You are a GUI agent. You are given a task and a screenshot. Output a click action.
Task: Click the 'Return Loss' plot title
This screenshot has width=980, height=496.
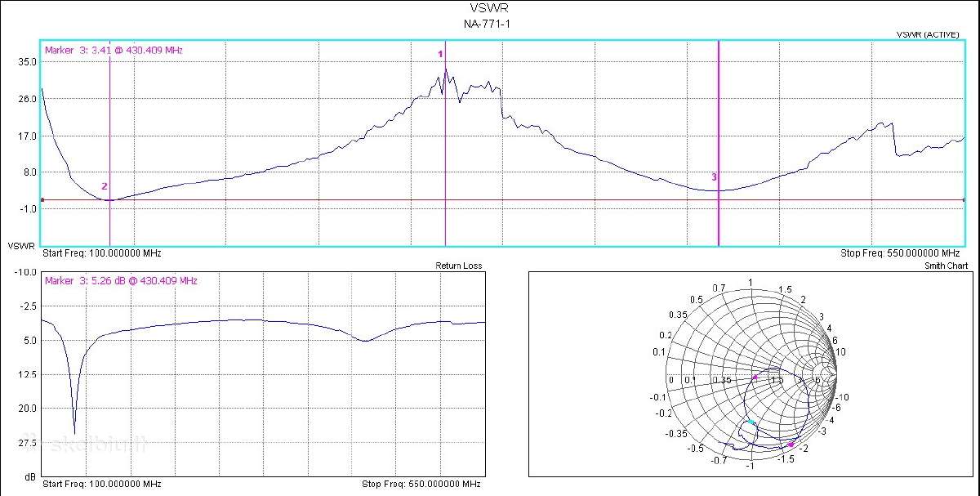click(459, 266)
